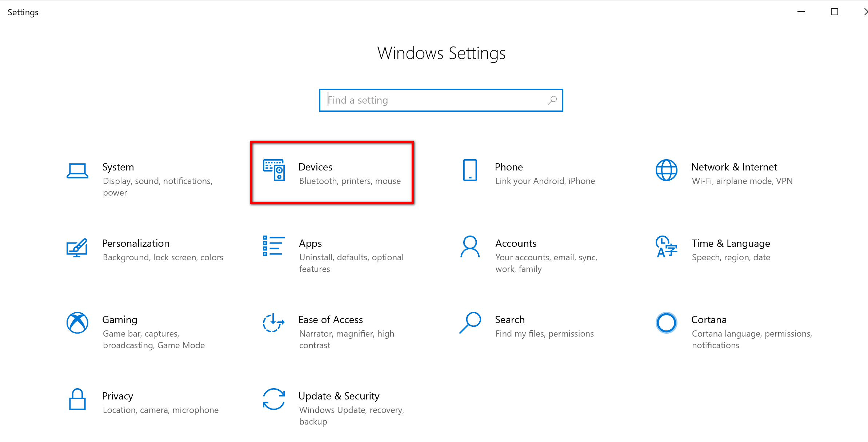Open Devices keyboard and speaker icon
This screenshot has width=868, height=442.
(x=273, y=170)
